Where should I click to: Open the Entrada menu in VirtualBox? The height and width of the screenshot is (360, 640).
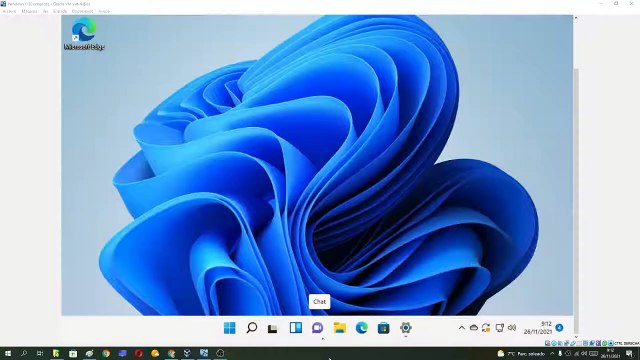[x=60, y=11]
